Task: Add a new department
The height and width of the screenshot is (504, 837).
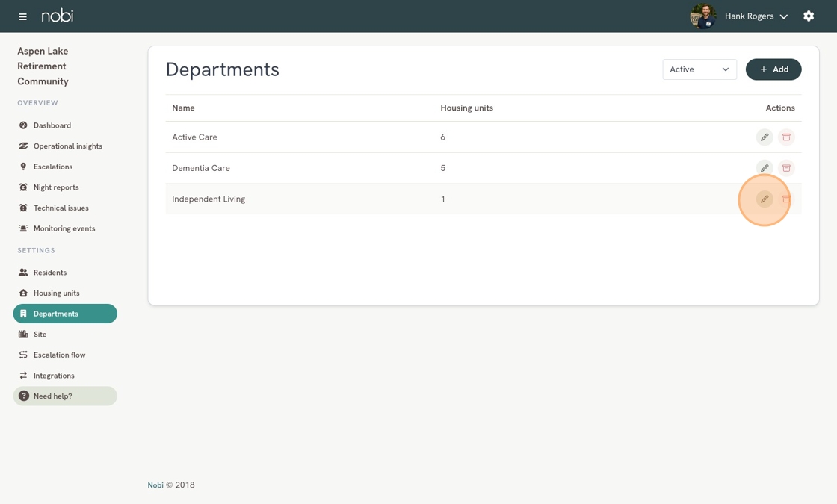Action: 773,69
